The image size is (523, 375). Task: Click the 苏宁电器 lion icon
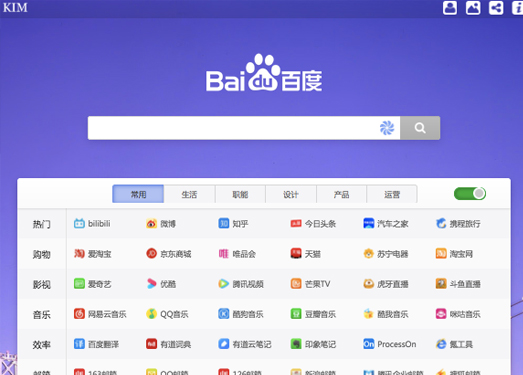coord(369,254)
